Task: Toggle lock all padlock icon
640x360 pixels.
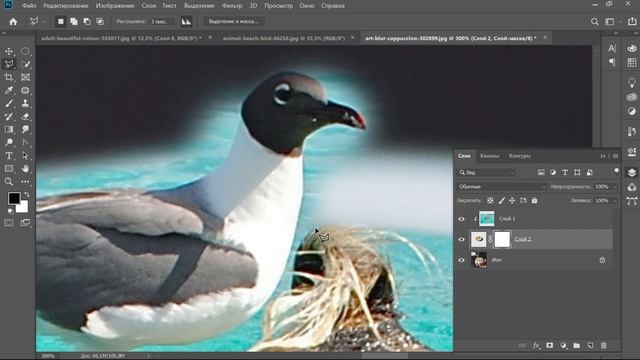Action: click(x=534, y=200)
